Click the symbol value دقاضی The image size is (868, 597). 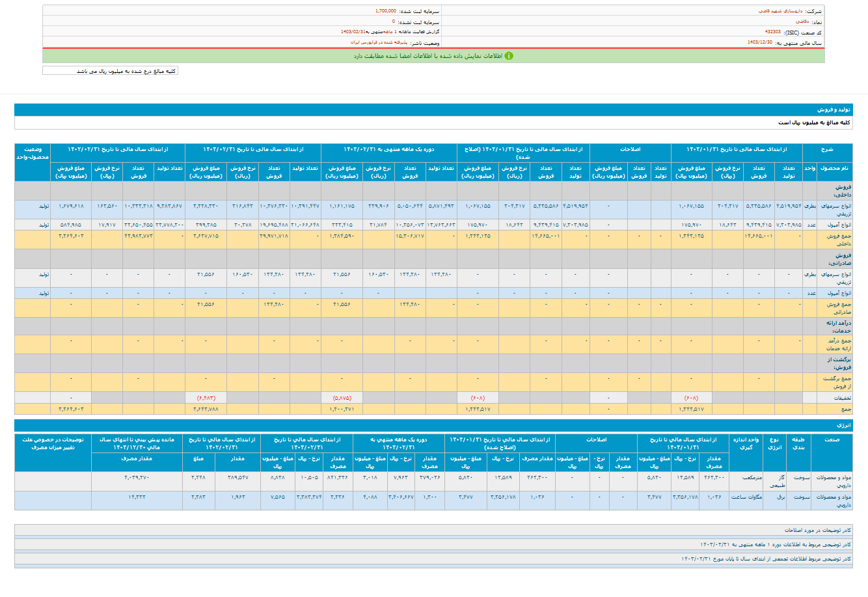tap(801, 21)
